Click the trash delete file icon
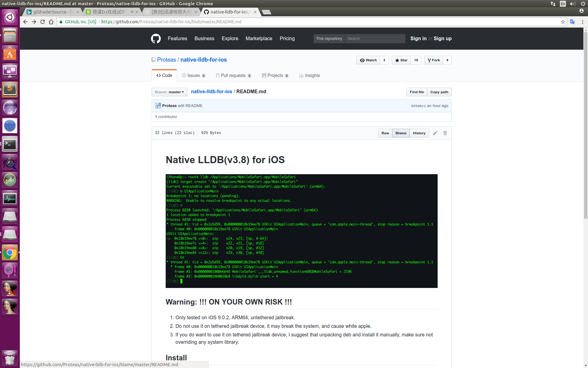 [x=445, y=133]
